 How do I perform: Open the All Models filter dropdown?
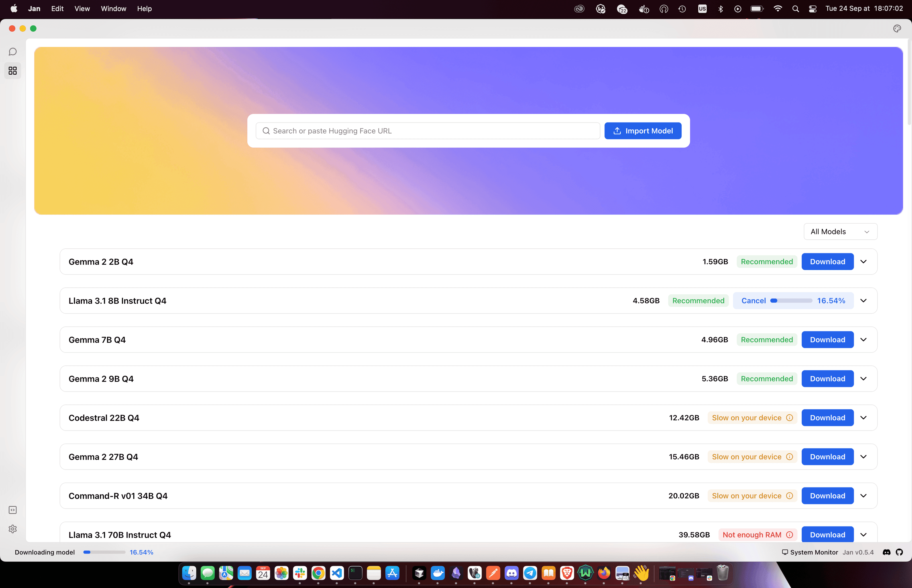(840, 232)
